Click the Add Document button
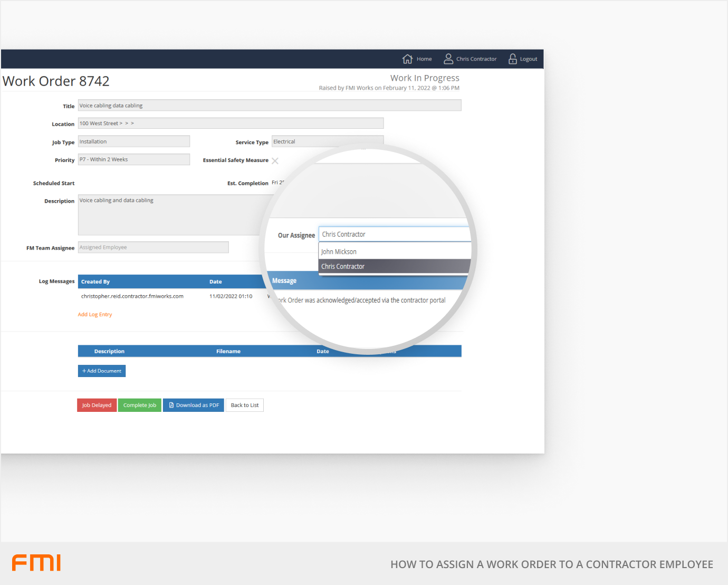 coord(102,371)
